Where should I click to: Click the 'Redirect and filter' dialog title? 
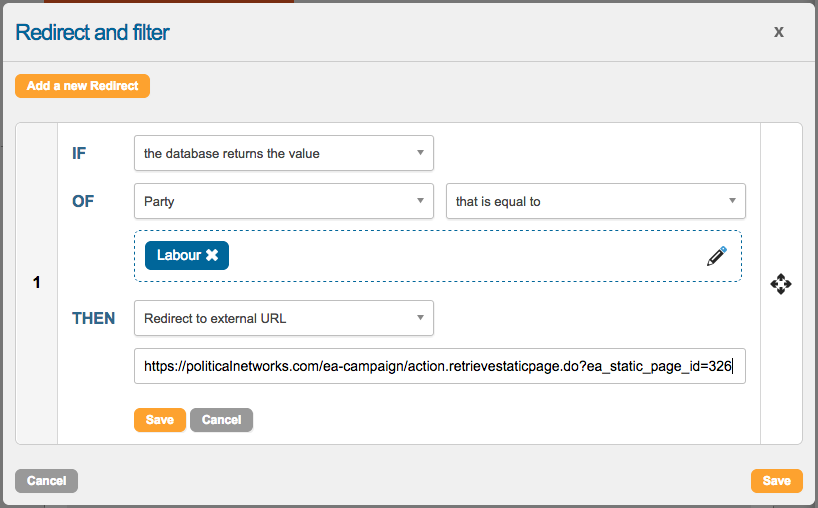92,32
